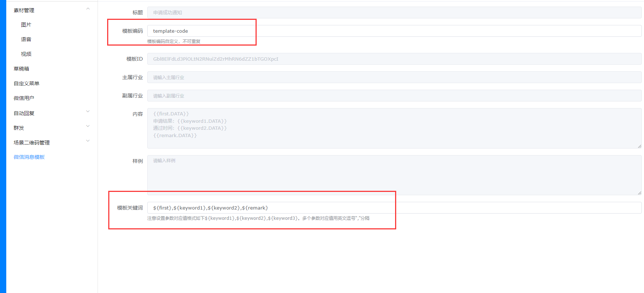Expand the 场景二维码管理 submenu arrow

(x=88, y=141)
